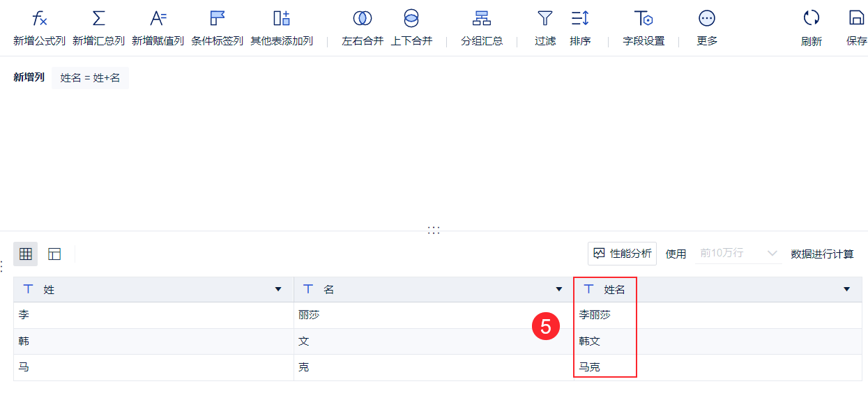Save with the 保存 button
Image resolution: width=868 pixels, height=416 pixels.
(856, 19)
